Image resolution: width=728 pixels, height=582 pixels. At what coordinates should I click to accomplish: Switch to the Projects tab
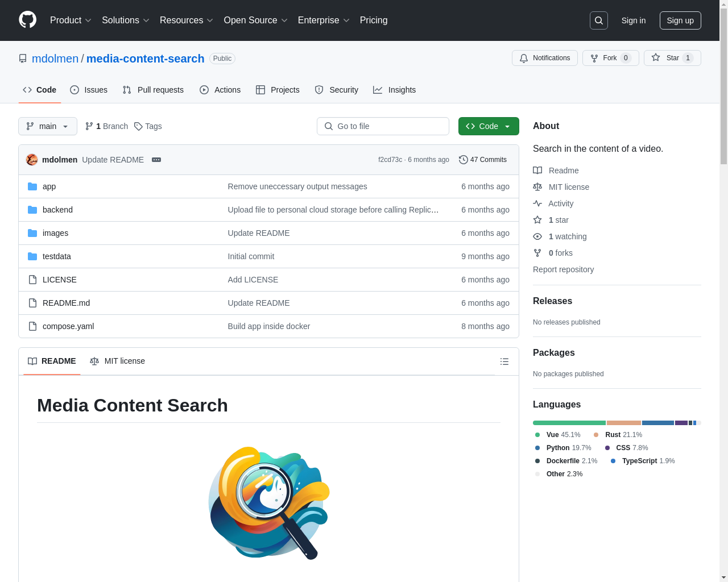[x=278, y=90]
